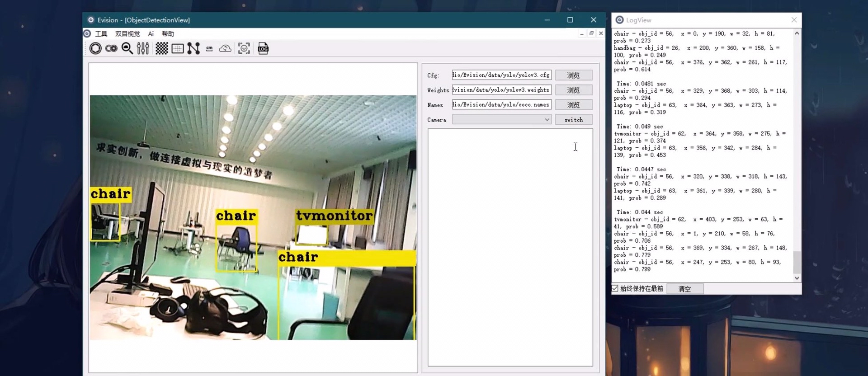Close the LogView window

[x=794, y=20]
